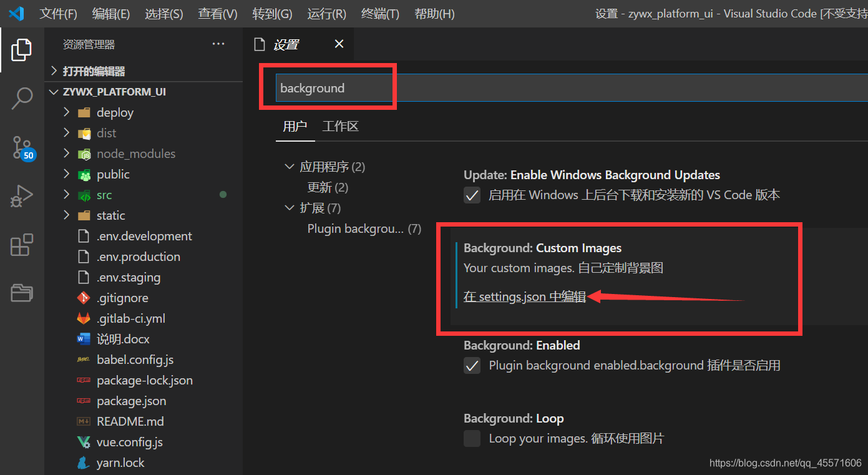Image resolution: width=868 pixels, height=475 pixels.
Task: Select 更新 (2) in settings tree
Action: click(328, 187)
